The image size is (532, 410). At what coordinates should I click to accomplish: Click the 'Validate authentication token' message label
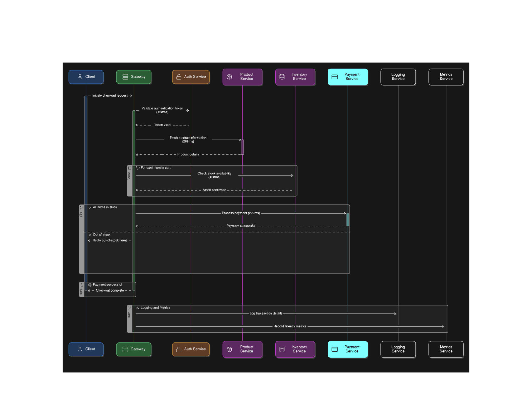(162, 110)
